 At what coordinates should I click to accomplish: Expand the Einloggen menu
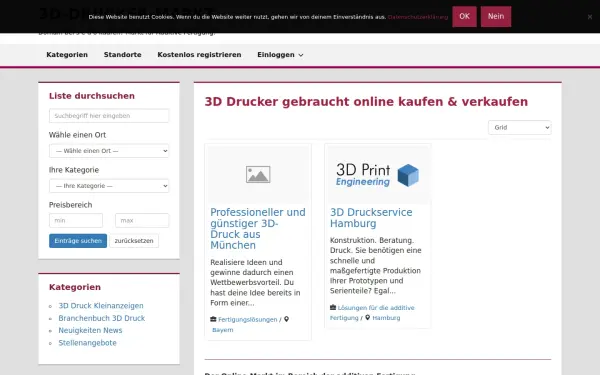click(280, 55)
